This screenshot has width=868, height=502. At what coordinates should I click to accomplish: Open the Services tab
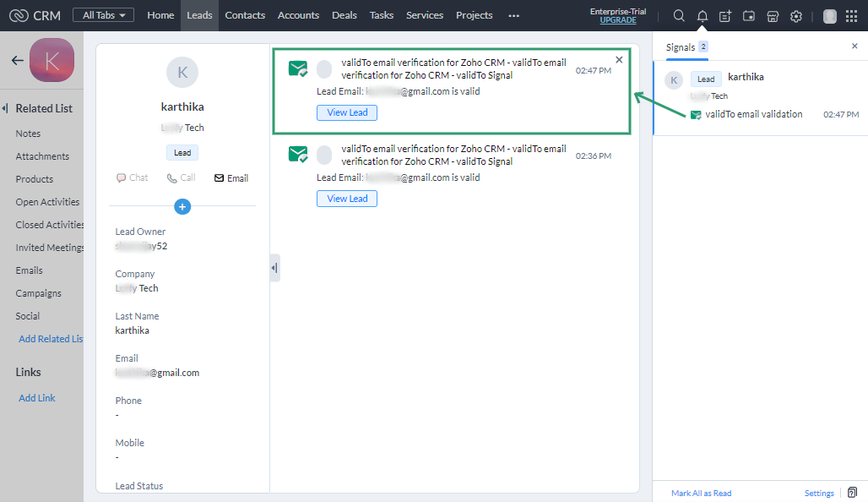[425, 15]
